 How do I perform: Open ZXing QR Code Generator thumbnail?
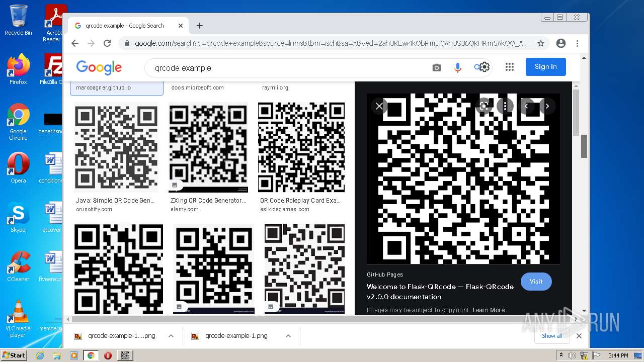click(208, 147)
